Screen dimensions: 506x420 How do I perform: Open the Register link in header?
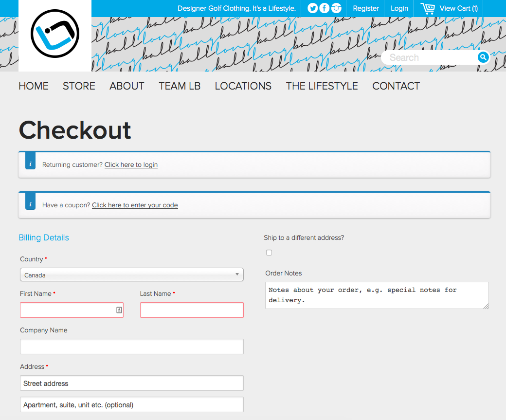click(366, 8)
